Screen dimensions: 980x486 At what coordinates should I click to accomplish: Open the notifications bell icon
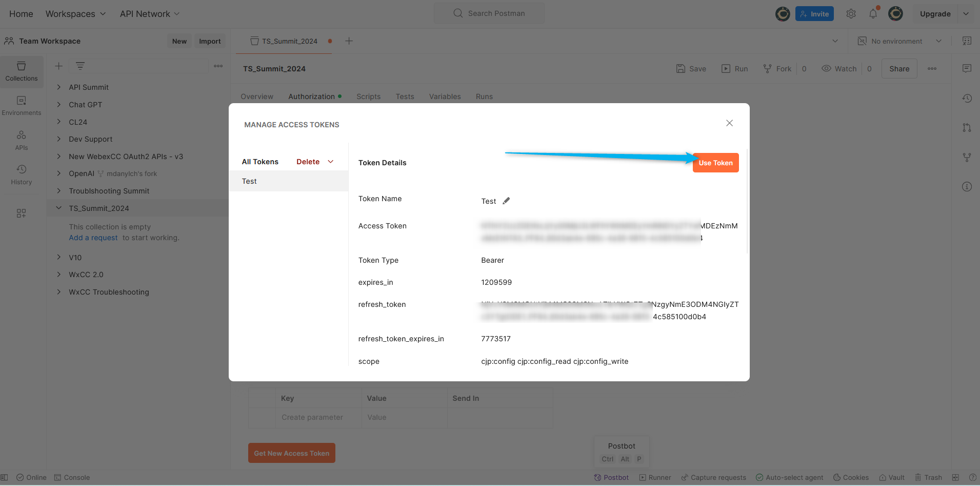click(873, 14)
